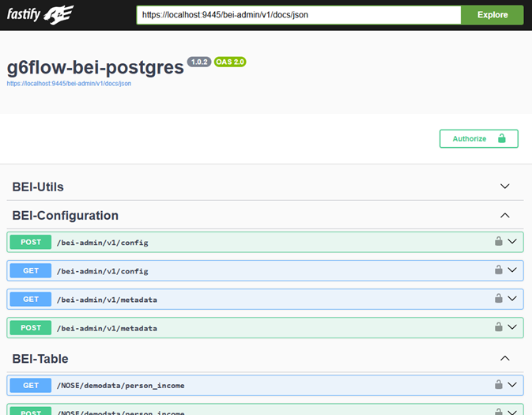532x415 pixels.
Task: Click the spec URL input field
Action: 299,15
